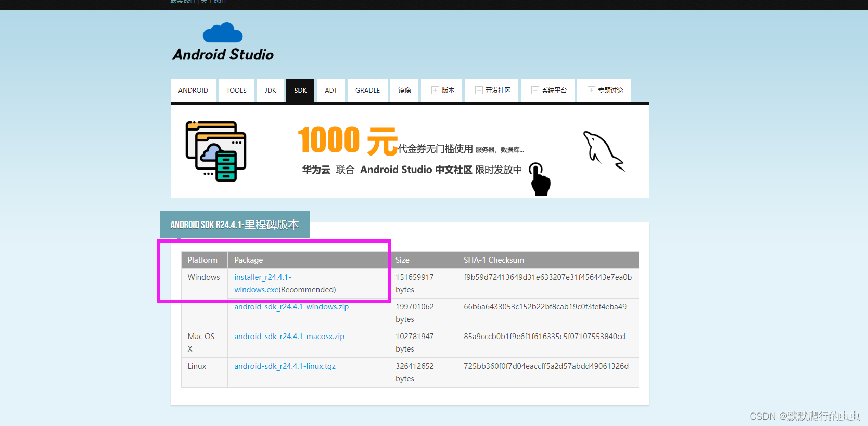The width and height of the screenshot is (868, 426).
Task: Open the 版本 menu label
Action: pyautogui.click(x=448, y=91)
